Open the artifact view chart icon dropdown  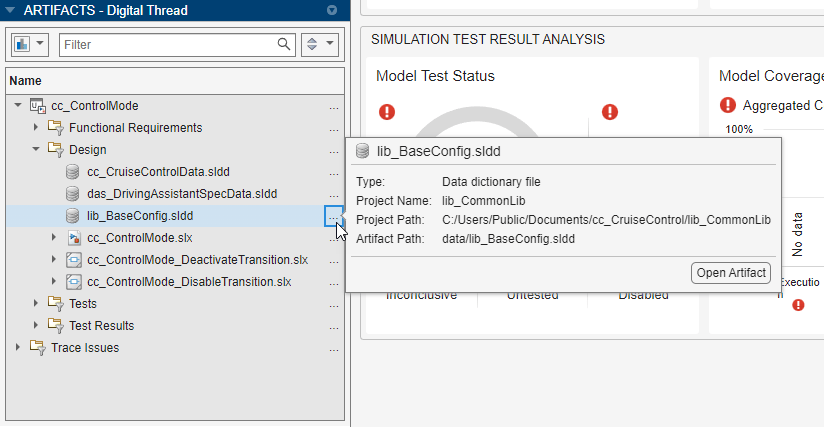30,45
